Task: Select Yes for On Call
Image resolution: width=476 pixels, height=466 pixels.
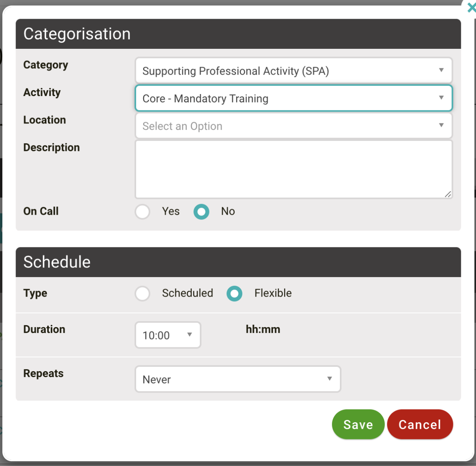Action: (142, 212)
